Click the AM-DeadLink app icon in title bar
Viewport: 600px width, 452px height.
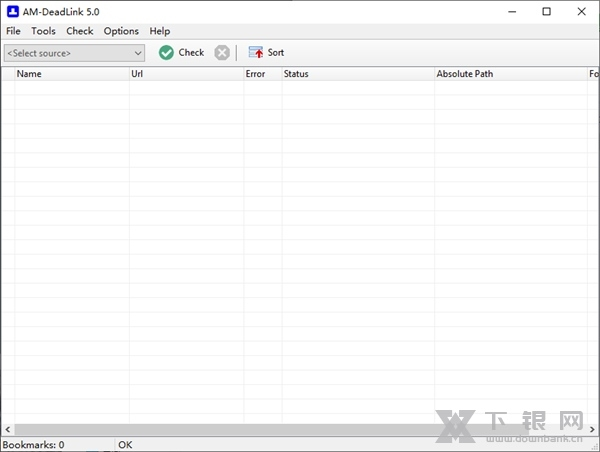(12, 11)
